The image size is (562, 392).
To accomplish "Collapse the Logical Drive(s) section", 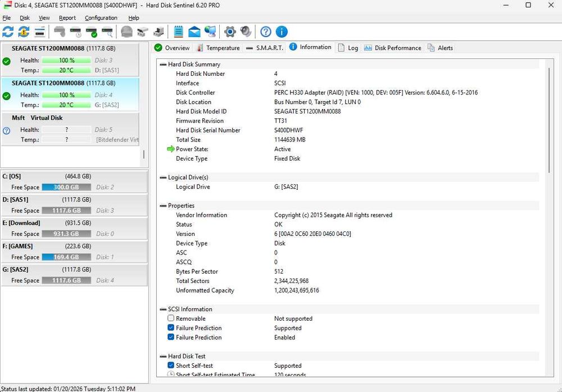I will pyautogui.click(x=163, y=177).
